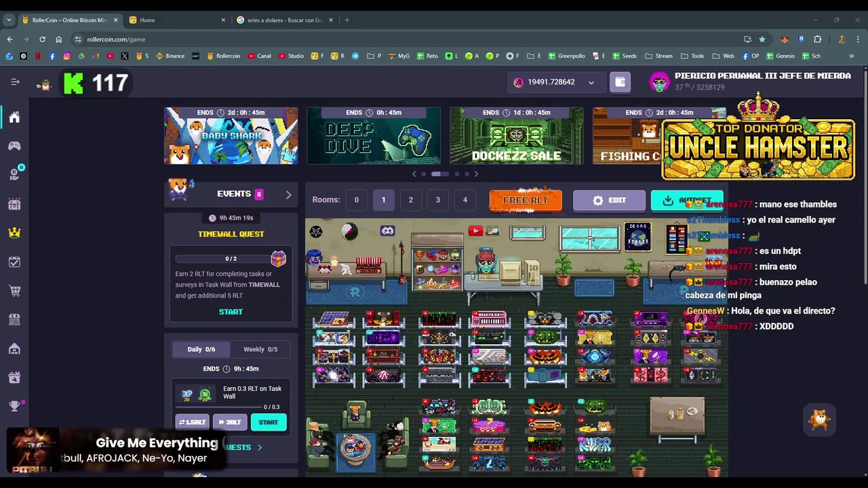Switch to the soles a dolares browser tab
Image resolution: width=868 pixels, height=488 pixels.
point(284,20)
